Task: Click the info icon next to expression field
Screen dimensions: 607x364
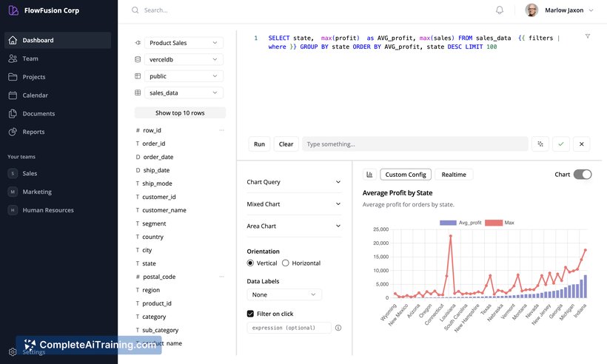Action: pyautogui.click(x=338, y=328)
